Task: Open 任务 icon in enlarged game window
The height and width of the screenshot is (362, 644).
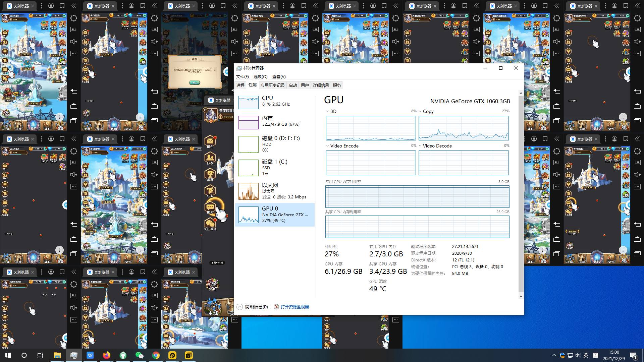Action: click(x=210, y=191)
